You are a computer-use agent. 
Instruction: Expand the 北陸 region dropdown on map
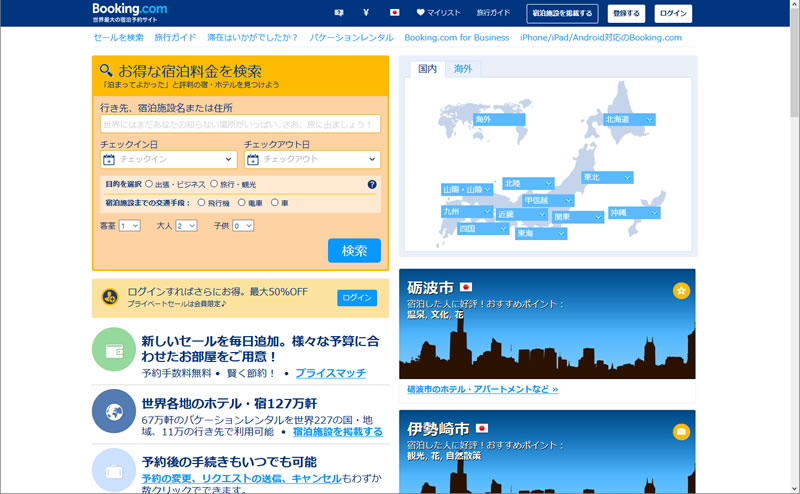click(529, 183)
